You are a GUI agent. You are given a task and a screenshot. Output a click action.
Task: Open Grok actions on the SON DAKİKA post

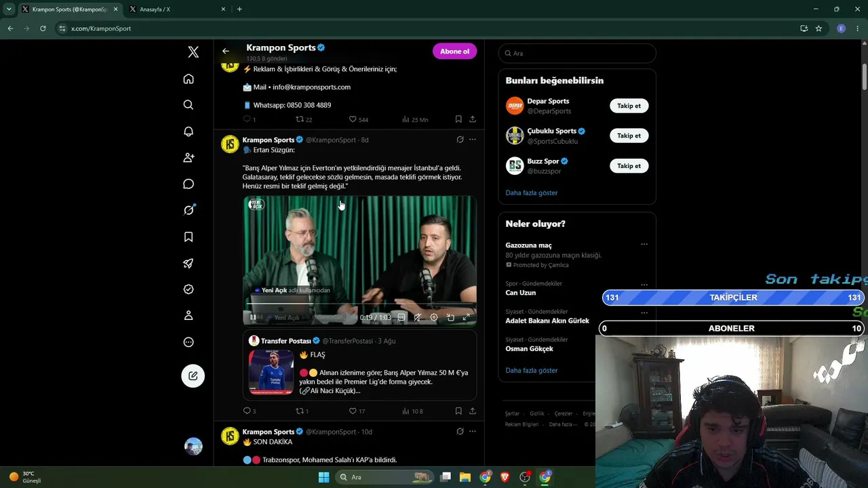pos(460,432)
